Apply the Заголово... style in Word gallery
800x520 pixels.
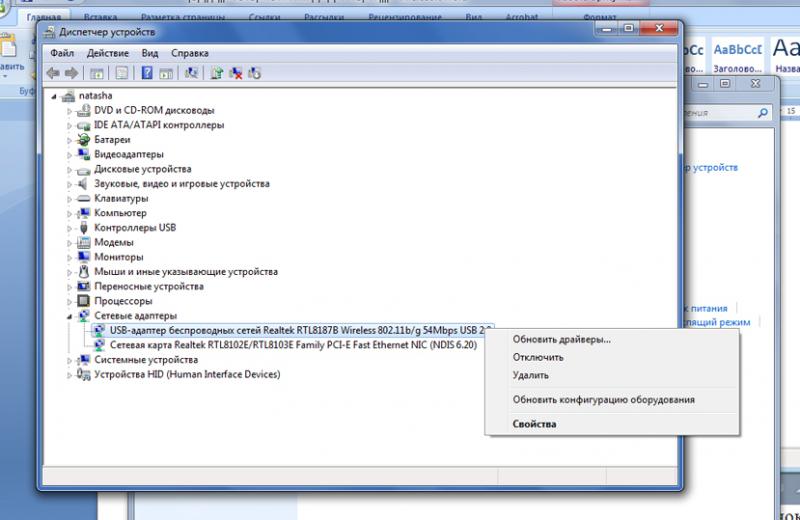[x=737, y=55]
